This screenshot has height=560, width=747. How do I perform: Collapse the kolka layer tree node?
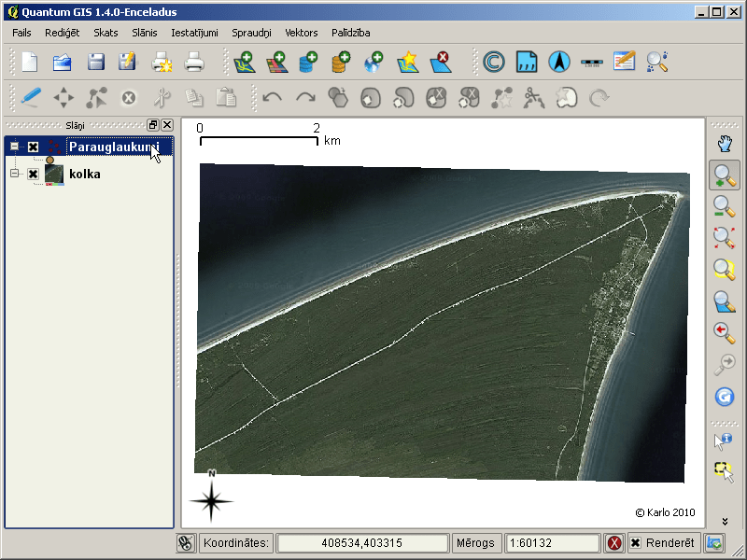click(14, 174)
